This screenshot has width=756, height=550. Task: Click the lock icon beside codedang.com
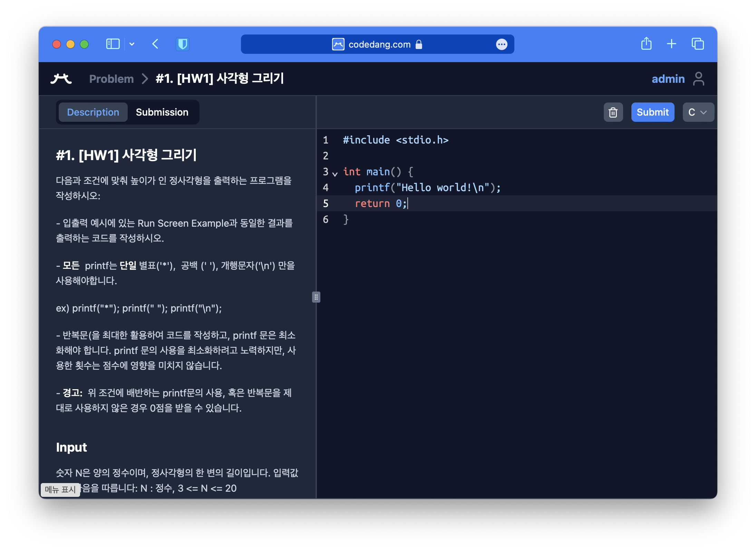coord(419,44)
